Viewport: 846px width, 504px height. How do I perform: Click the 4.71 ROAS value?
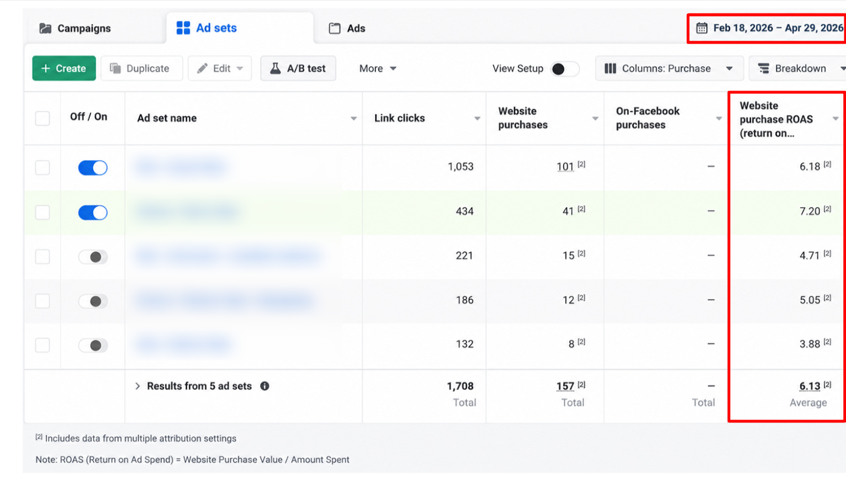coord(810,256)
